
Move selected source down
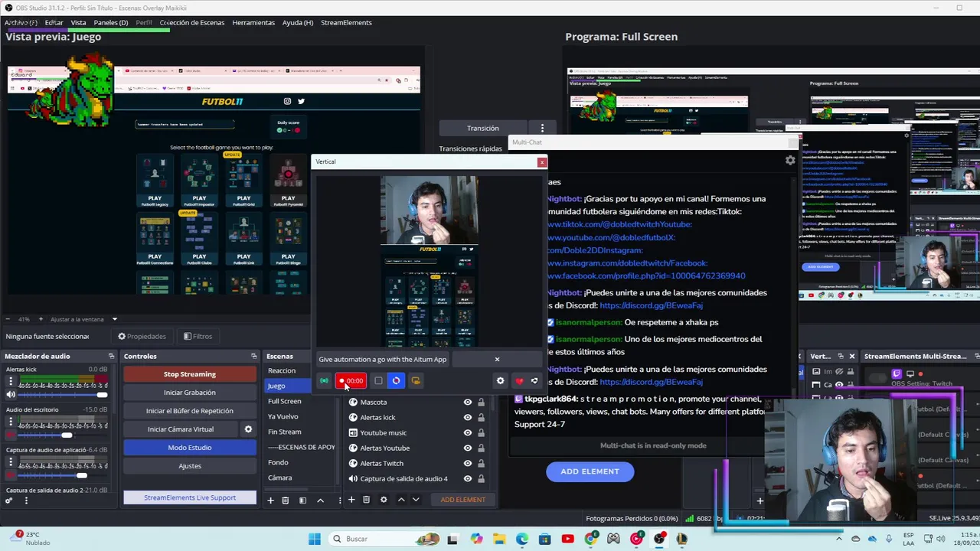tap(416, 500)
